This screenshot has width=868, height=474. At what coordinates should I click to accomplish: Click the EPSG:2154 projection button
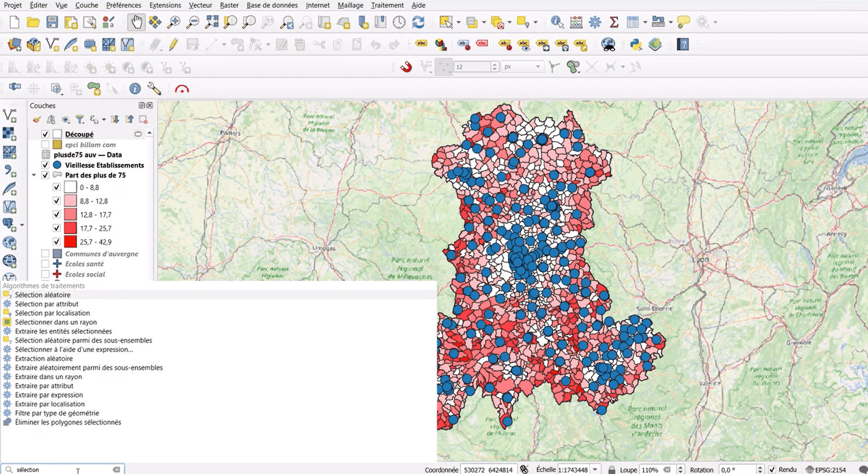coord(826,470)
